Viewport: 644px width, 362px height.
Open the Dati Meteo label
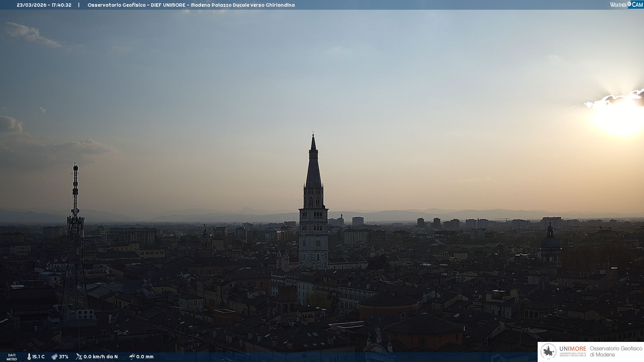12,357
